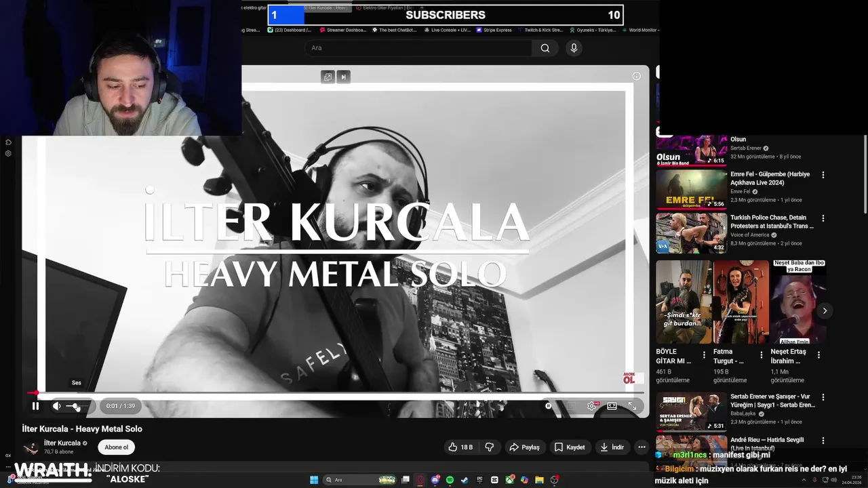
Task: Show next Shorts with right arrow
Action: pos(825,310)
